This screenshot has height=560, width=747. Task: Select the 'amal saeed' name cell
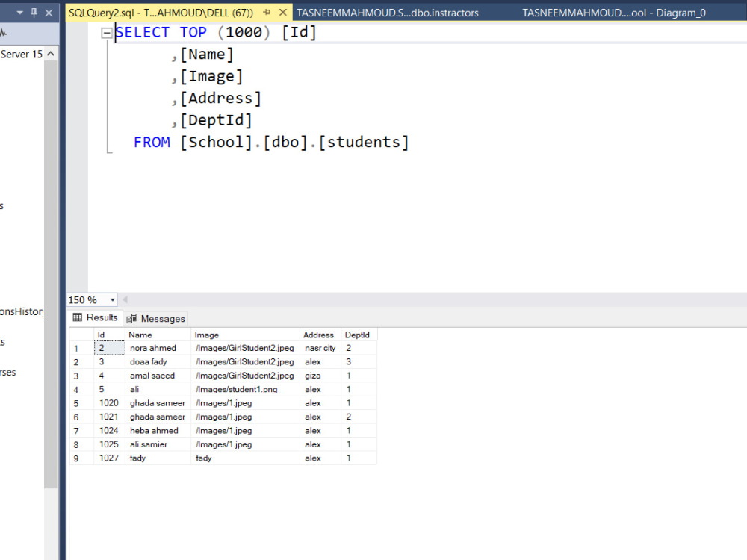point(158,376)
